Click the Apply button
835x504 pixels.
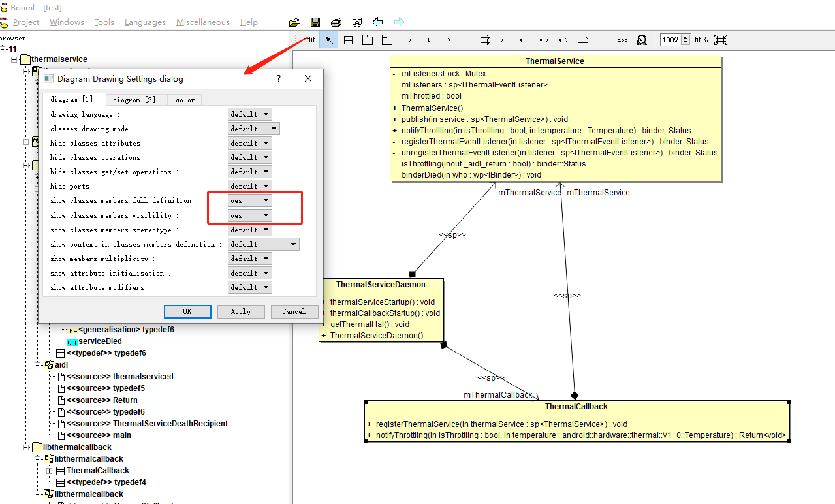pos(241,311)
